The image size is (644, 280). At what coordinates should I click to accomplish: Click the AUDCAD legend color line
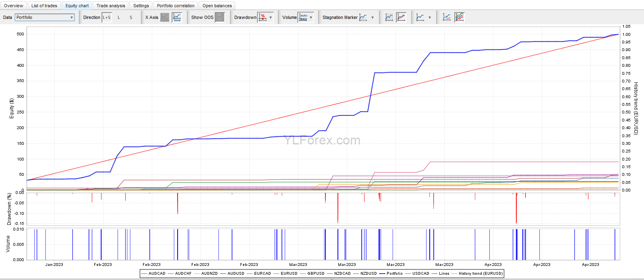(144, 274)
